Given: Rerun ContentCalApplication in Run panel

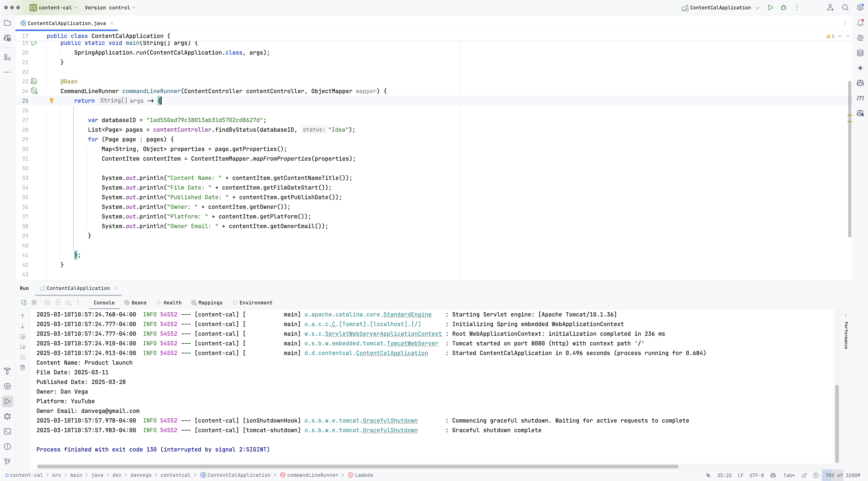Looking at the screenshot, I should [24, 302].
